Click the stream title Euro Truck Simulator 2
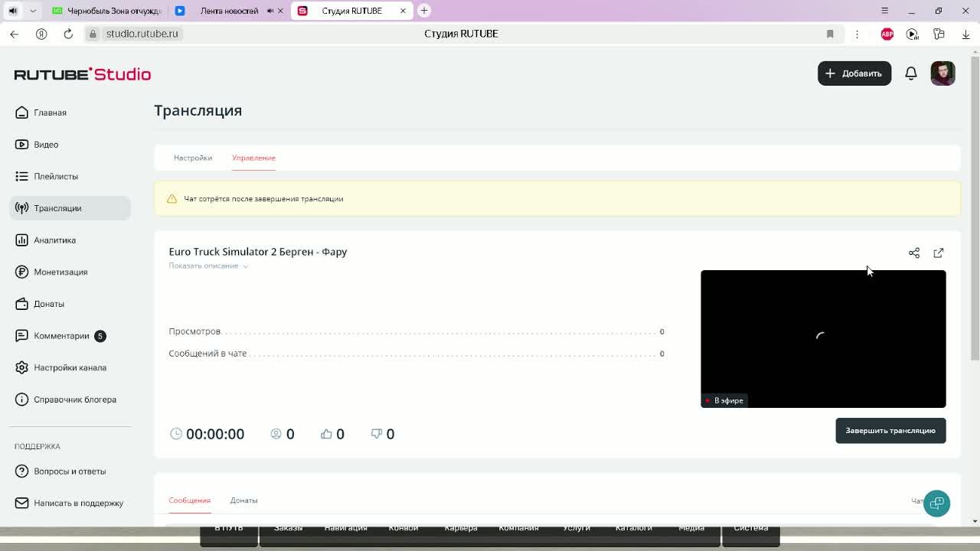980x551 pixels. tap(258, 252)
